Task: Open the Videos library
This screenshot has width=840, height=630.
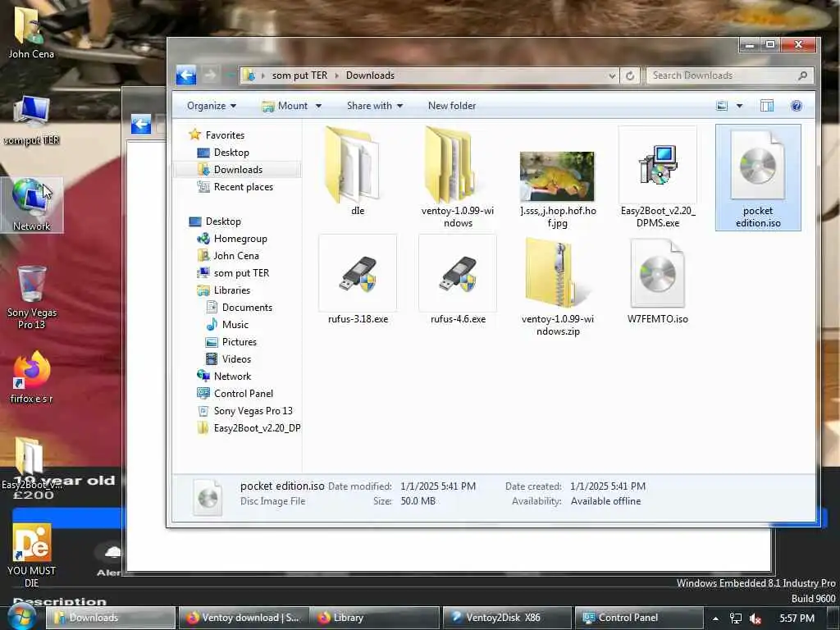Action: pyautogui.click(x=228, y=358)
